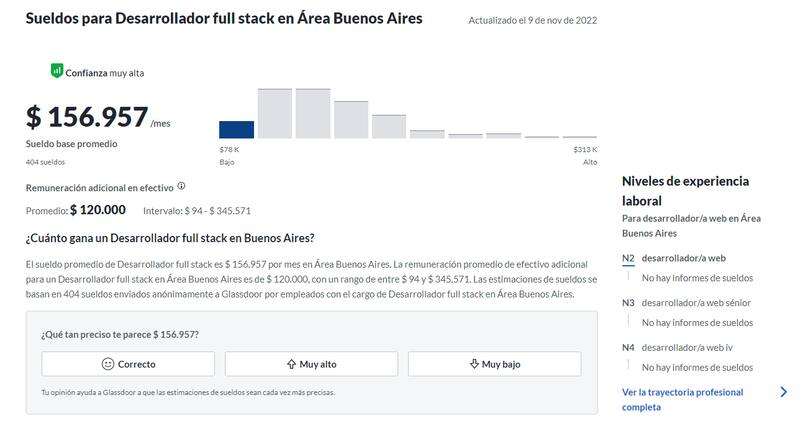The height and width of the screenshot is (426, 800).
Task: Click the Niveles de experiencia laboral heading
Action: [685, 191]
